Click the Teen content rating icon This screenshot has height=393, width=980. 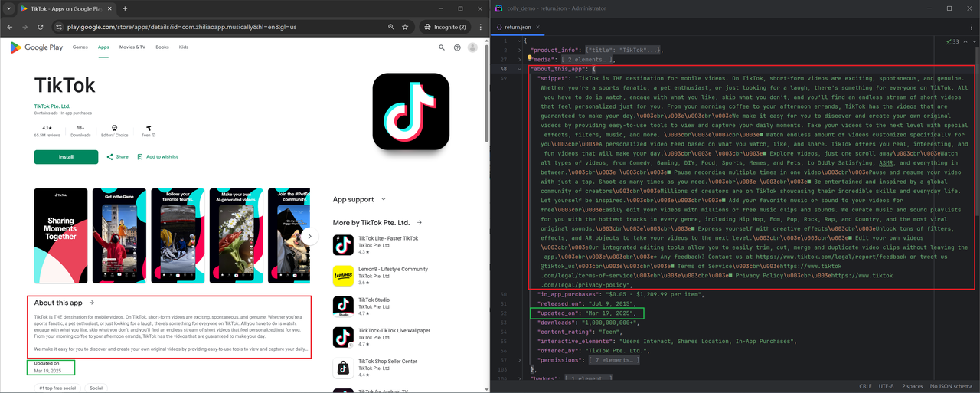pyautogui.click(x=149, y=129)
